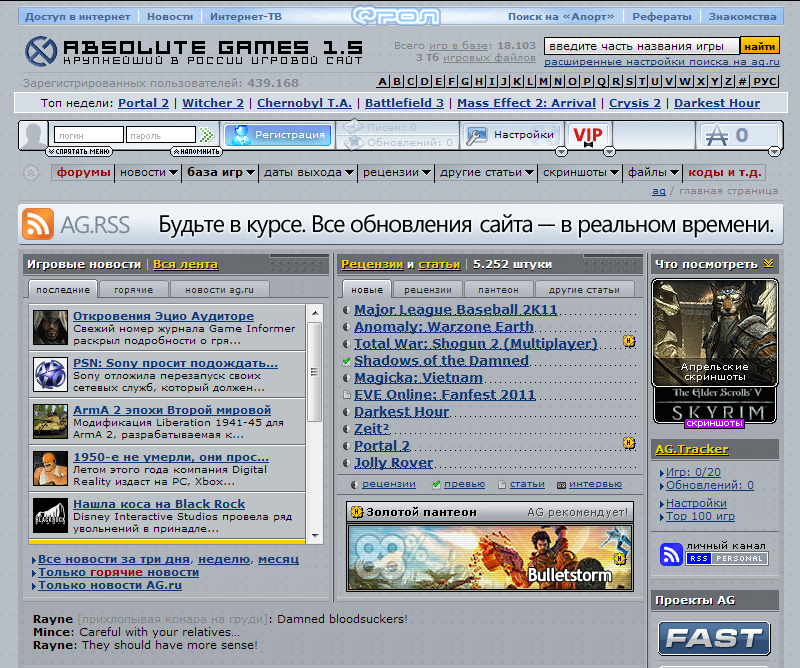Screen dimensions: 800x668
Task: Click the Skyrim screenshots banner
Action: pos(715,352)
